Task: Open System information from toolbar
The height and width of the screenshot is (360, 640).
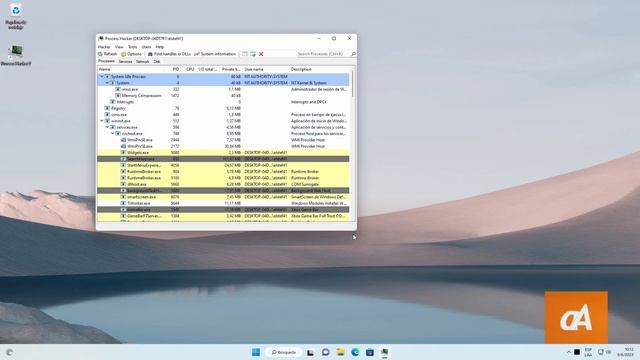Action: [215, 54]
